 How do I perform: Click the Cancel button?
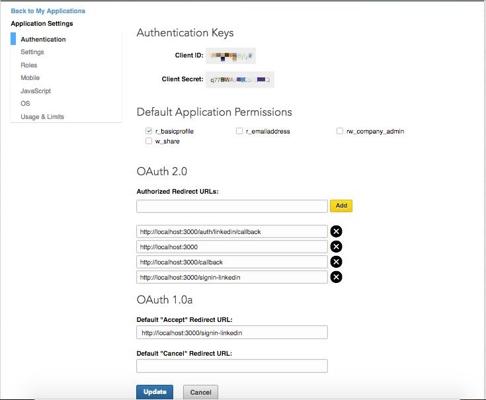pos(201,392)
